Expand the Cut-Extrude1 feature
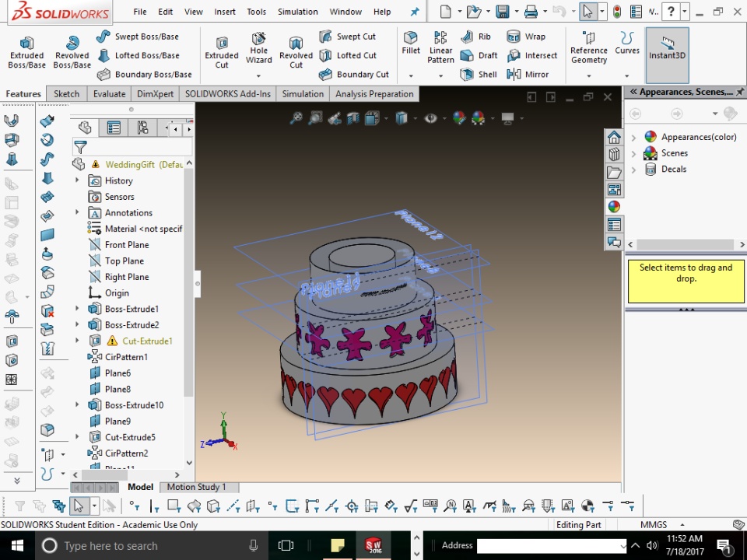Image resolution: width=747 pixels, height=560 pixels. [x=77, y=340]
